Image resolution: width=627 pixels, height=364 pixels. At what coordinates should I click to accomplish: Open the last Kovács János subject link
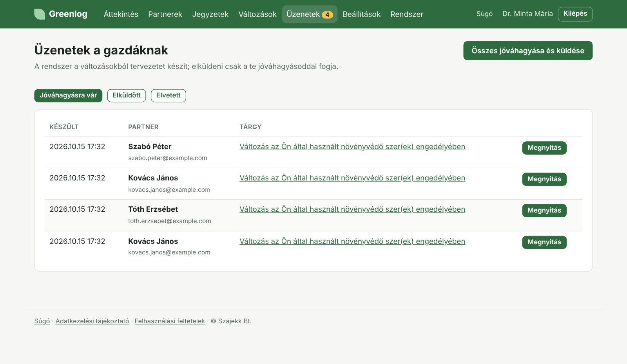click(x=352, y=241)
